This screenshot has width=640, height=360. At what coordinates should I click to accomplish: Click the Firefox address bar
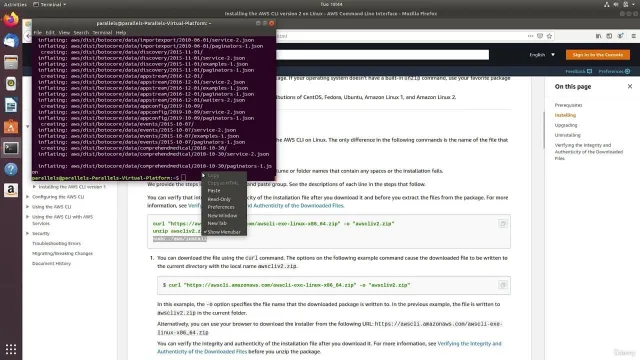click(400, 36)
